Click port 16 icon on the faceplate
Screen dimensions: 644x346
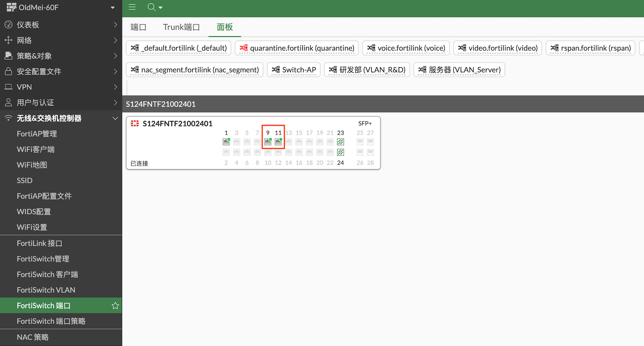click(x=299, y=152)
